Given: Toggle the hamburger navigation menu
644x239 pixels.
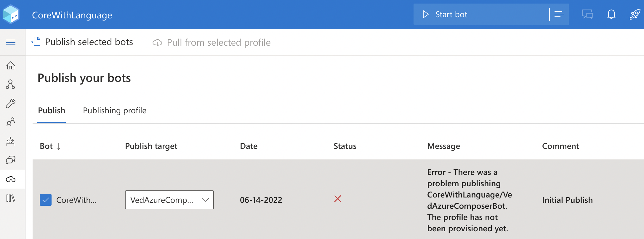Looking at the screenshot, I should [11, 42].
